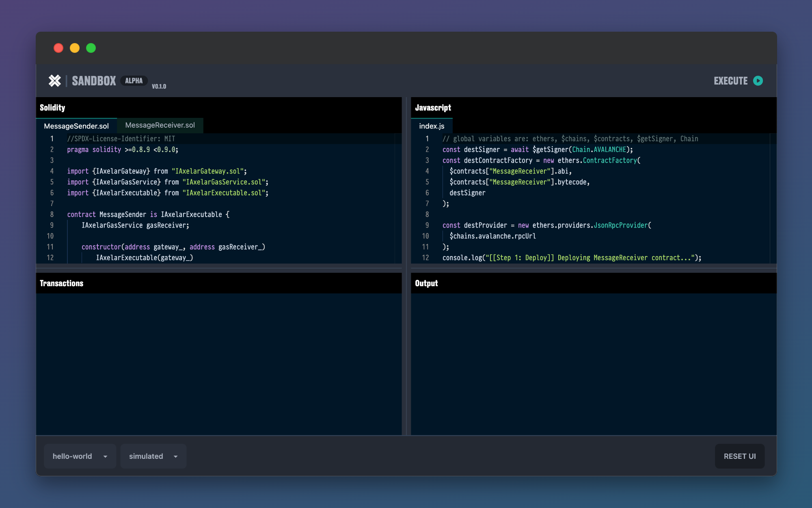
Task: Click the red window close dot
Action: click(58, 48)
